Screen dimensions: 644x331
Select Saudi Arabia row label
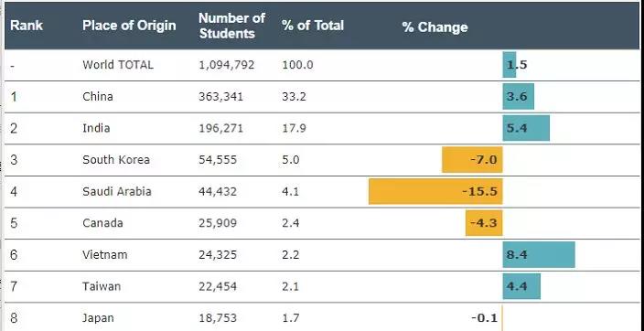tap(117, 191)
